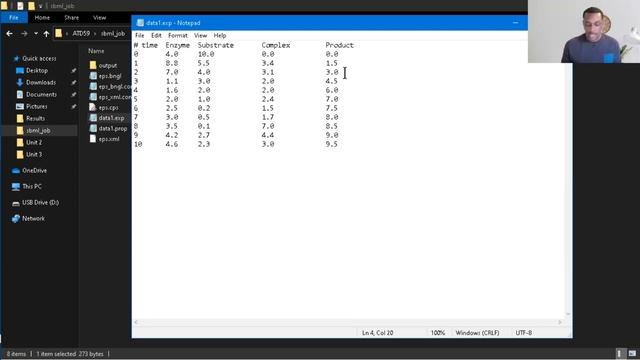
Task: Open Notepad Format menu
Action: [178, 36]
